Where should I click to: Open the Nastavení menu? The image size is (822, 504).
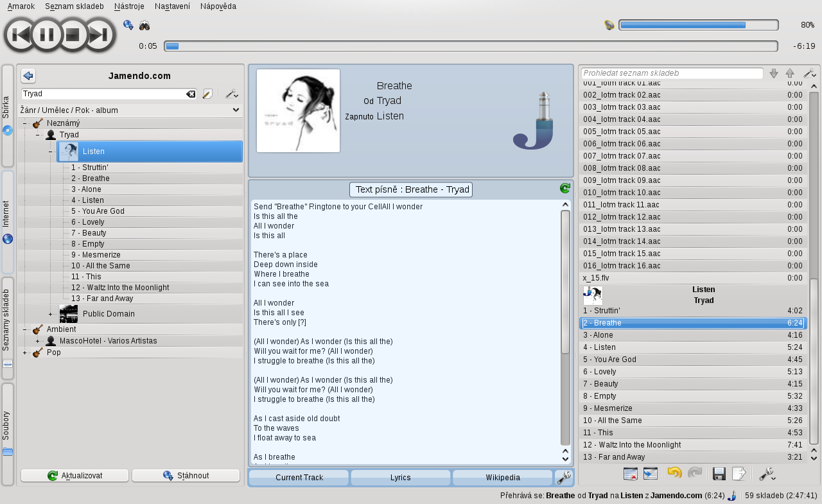pos(172,6)
